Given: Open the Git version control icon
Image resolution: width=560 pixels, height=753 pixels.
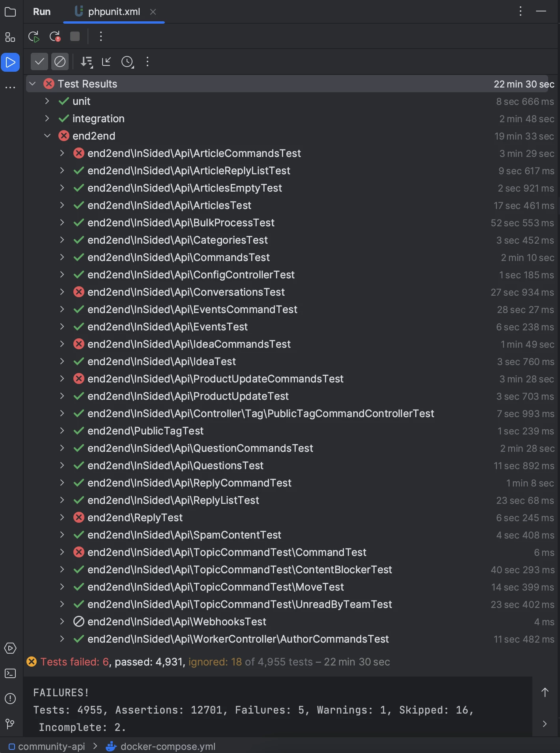Looking at the screenshot, I should [10, 724].
